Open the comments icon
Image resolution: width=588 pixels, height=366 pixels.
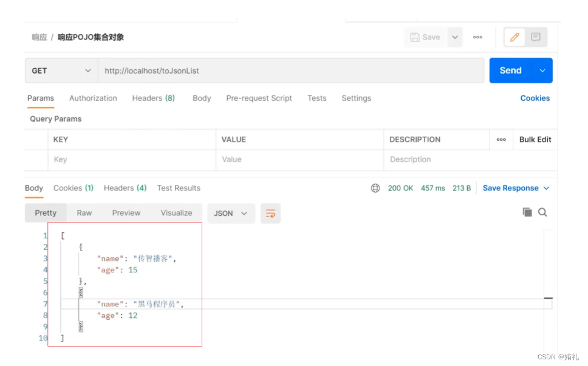pos(536,37)
